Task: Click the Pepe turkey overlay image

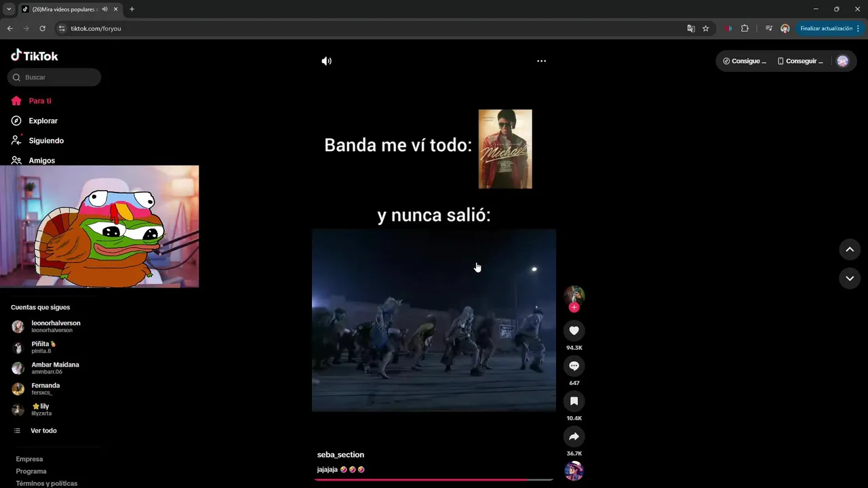Action: pyautogui.click(x=100, y=226)
